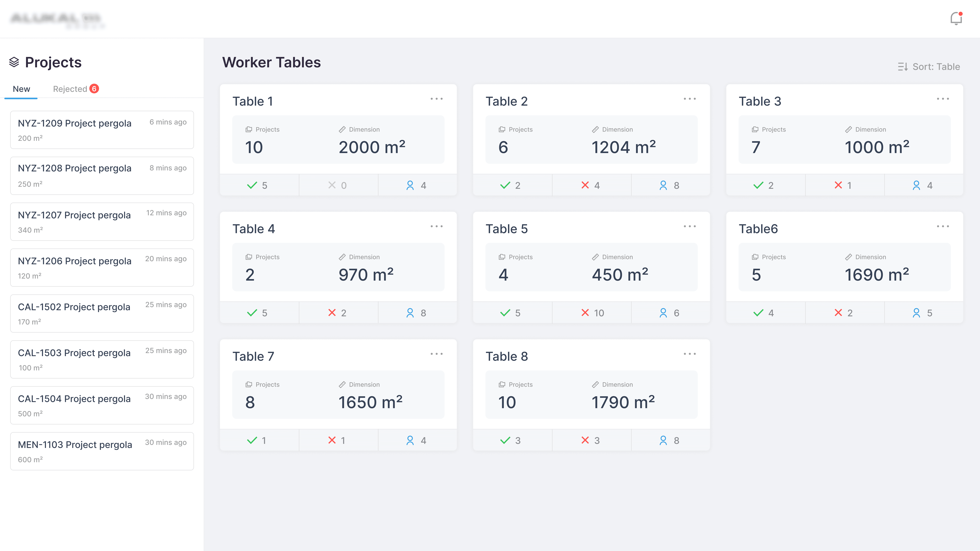Click Table 2 rejected red X
Image resolution: width=980 pixels, height=551 pixels.
point(585,185)
